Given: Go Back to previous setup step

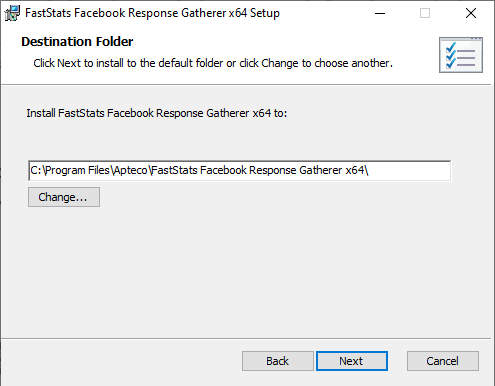Looking at the screenshot, I should [x=278, y=361].
